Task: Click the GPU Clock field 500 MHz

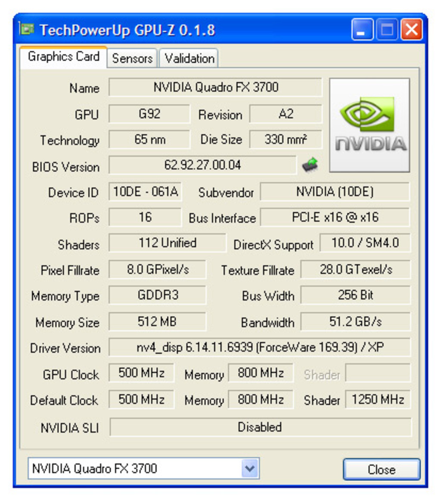Action: [141, 373]
